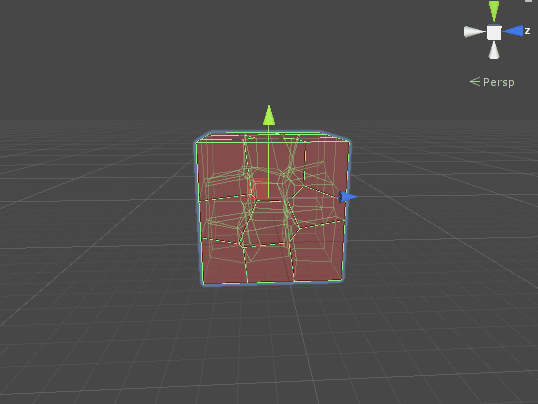Click the green Y-axis move gizmo arrow
The image size is (538, 404).
(269, 115)
